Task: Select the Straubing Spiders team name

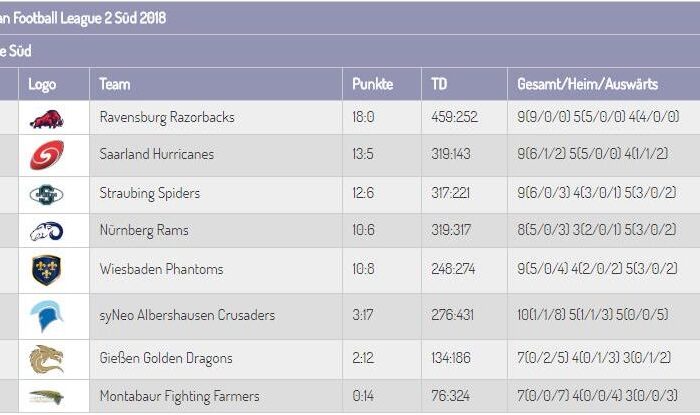Action: [x=150, y=193]
